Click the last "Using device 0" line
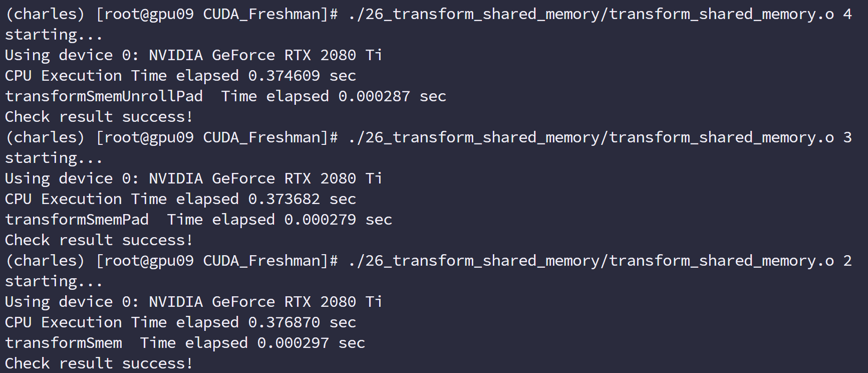 tap(193, 302)
